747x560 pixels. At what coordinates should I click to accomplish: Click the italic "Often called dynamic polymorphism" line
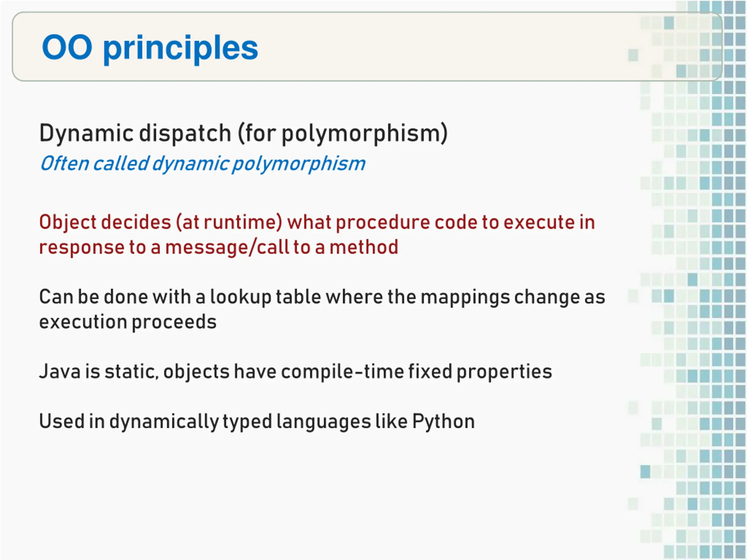point(203,164)
